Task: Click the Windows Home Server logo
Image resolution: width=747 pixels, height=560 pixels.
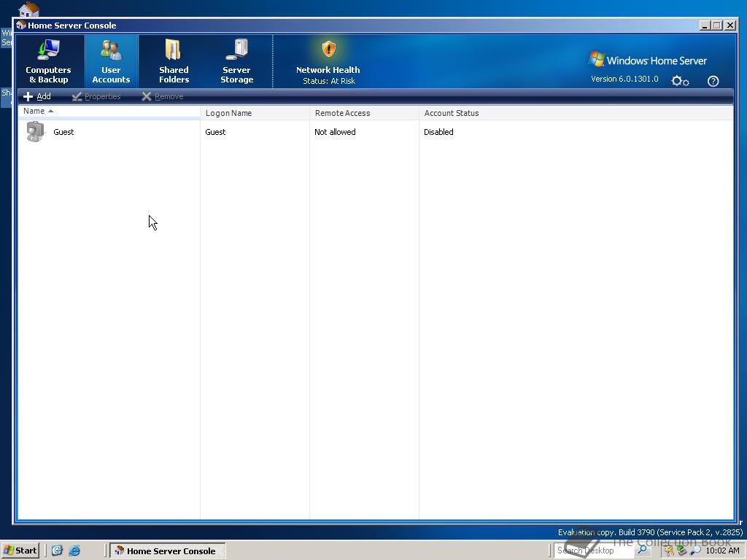Action: pos(648,60)
